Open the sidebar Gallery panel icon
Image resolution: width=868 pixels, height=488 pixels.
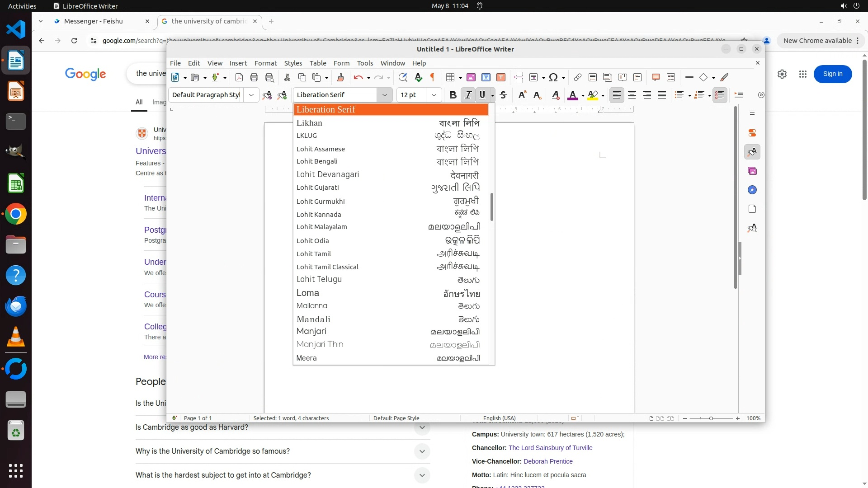click(x=752, y=171)
